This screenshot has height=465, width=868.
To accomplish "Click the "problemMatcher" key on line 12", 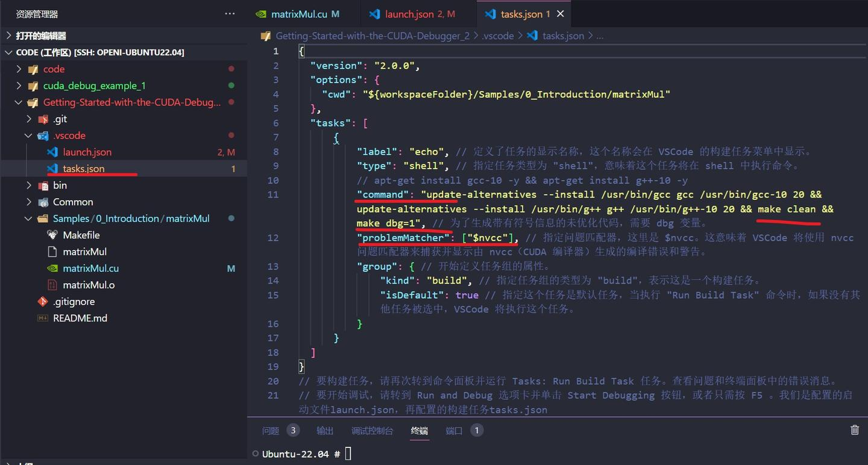I will 404,238.
